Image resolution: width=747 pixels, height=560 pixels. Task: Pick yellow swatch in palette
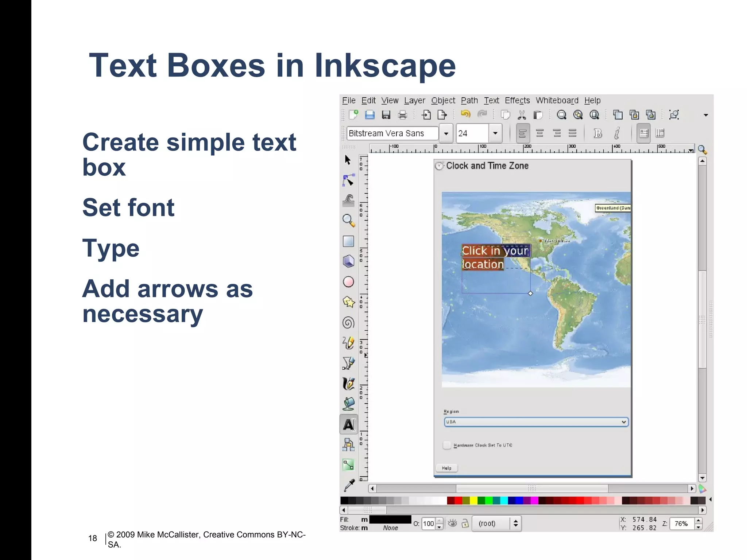click(473, 501)
